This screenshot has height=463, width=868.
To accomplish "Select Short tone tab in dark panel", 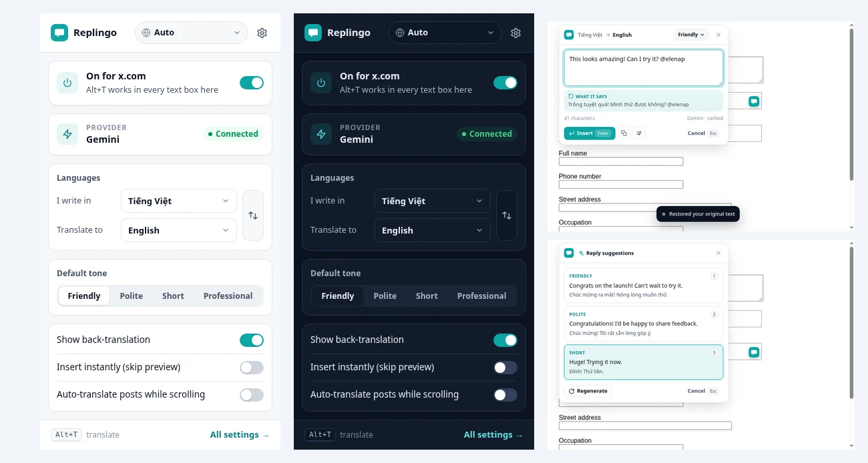I will [427, 296].
